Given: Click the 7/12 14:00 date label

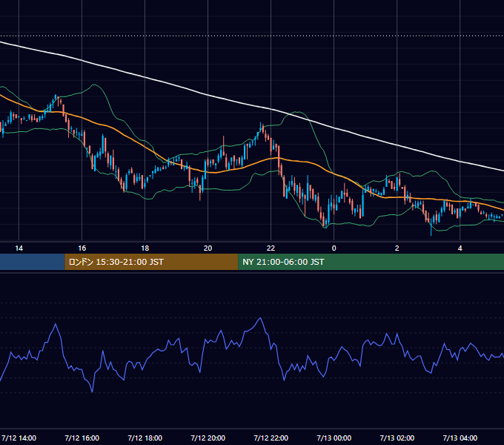Looking at the screenshot, I should pos(19,438).
